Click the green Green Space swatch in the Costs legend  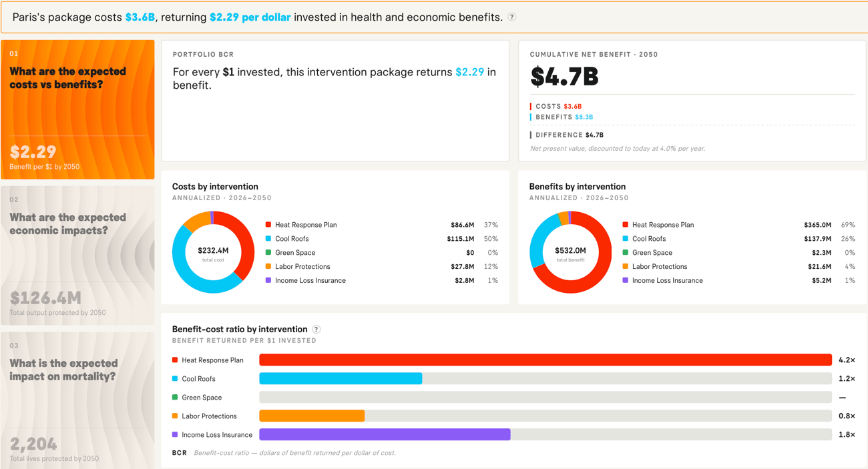268,253
